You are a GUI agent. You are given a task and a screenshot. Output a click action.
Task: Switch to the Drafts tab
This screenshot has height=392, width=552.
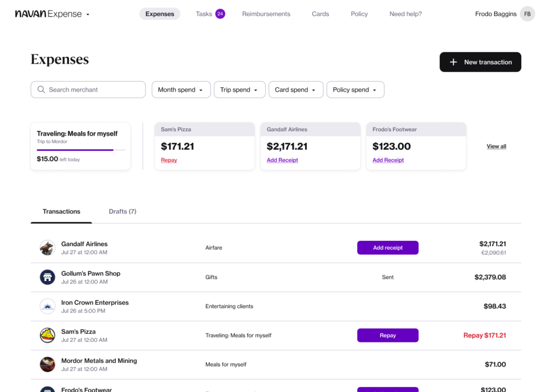[x=122, y=211]
